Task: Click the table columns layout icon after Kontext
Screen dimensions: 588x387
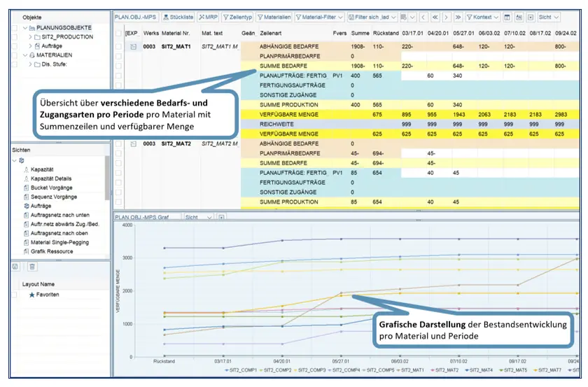Action: click(507, 17)
